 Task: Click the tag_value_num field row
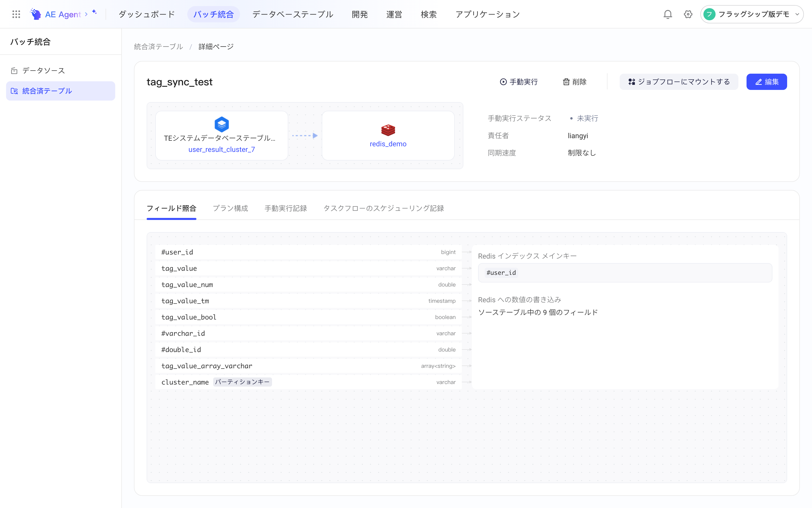308,284
